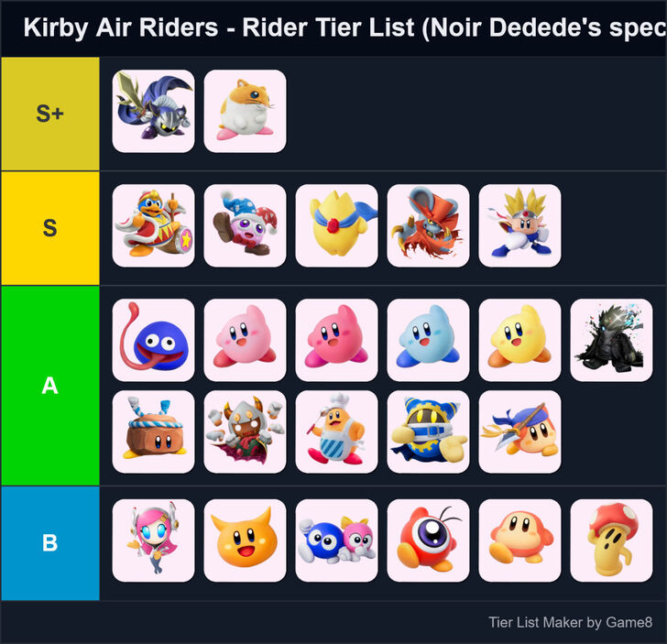Click Chef Kawasaki rider icon
The image size is (667, 644).
click(336, 431)
